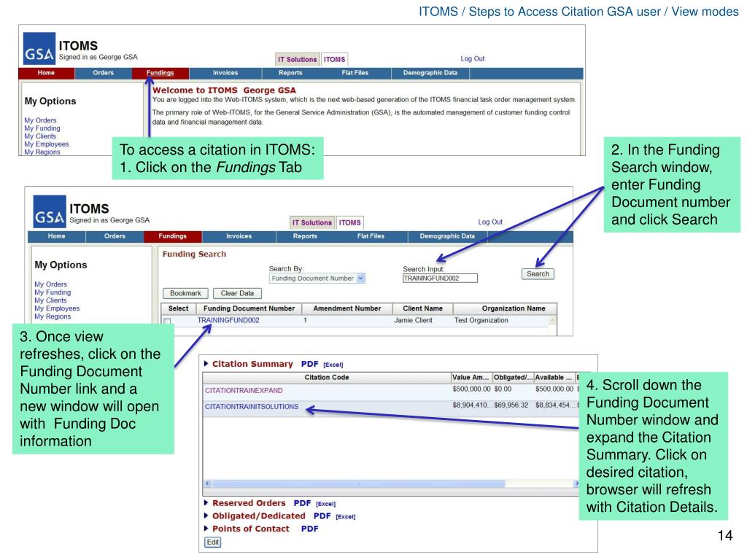Tick the Select checkbox for TRAININGFUND002

pos(167,322)
